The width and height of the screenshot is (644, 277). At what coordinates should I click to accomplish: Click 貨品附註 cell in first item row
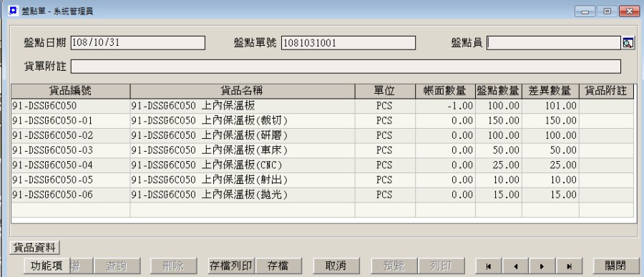click(x=606, y=106)
